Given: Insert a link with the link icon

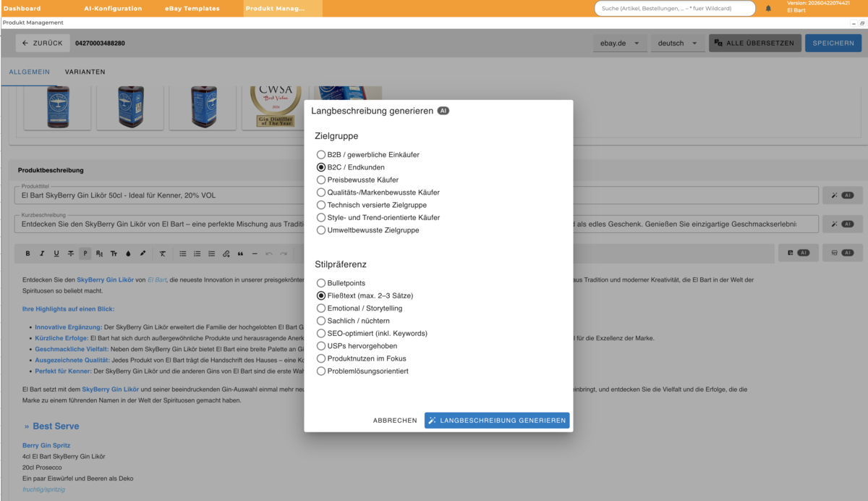Looking at the screenshot, I should [x=226, y=253].
